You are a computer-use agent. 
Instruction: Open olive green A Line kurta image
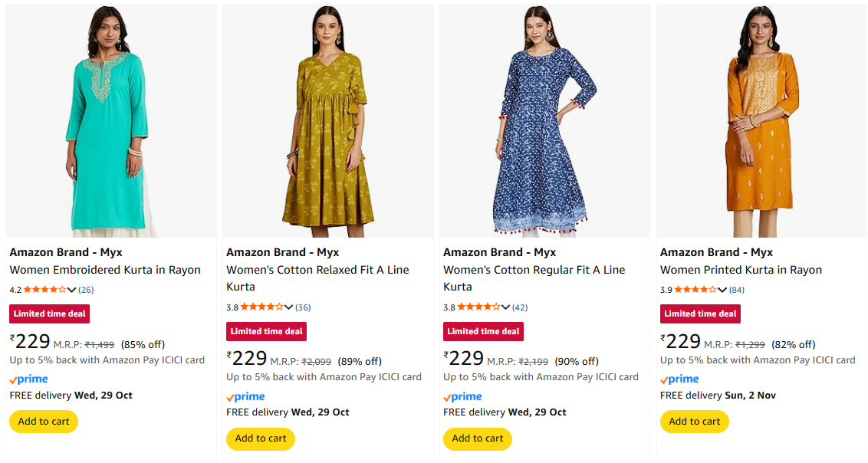(328, 121)
